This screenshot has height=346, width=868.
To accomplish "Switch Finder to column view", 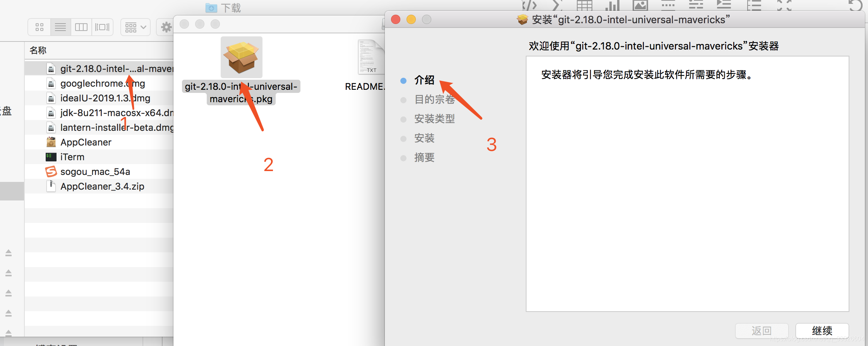I will [81, 27].
